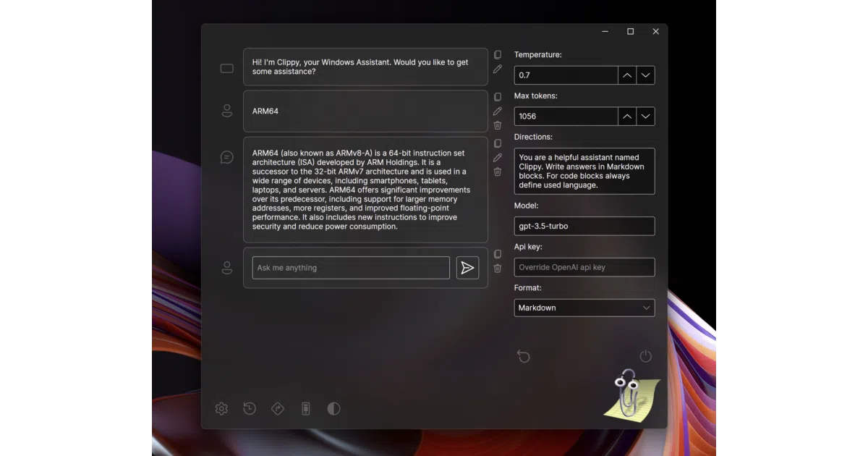Focus the Override OpenAI api key field
Screen dimensions: 868x456
584,267
